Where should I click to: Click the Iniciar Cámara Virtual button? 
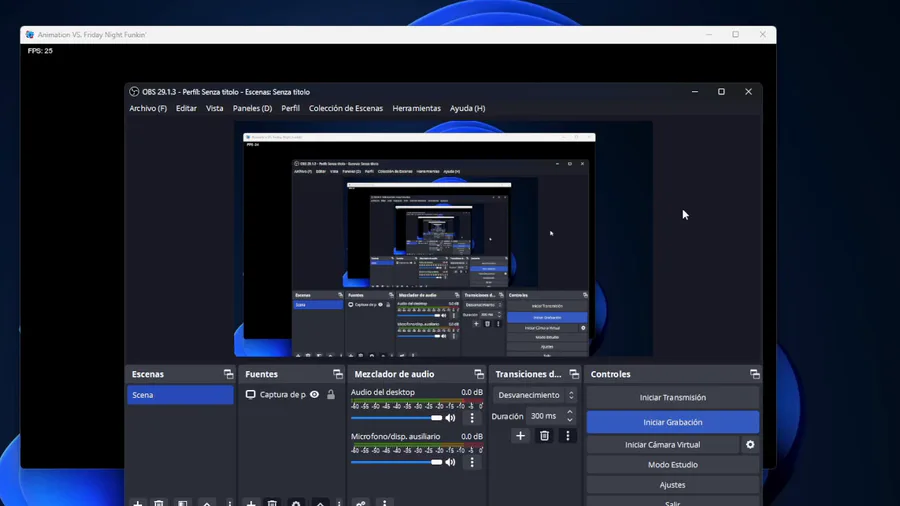[x=662, y=444]
